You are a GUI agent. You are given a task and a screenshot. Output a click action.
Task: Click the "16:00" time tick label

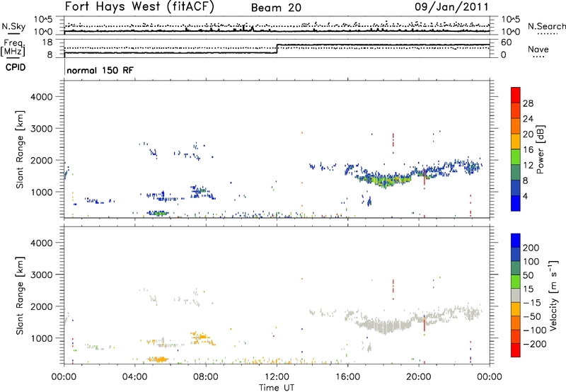(x=347, y=377)
